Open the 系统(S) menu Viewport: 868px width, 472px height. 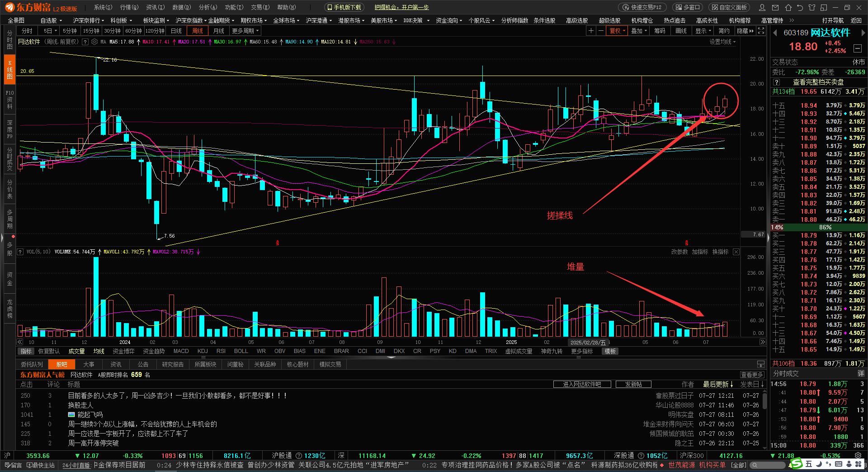click(103, 7)
